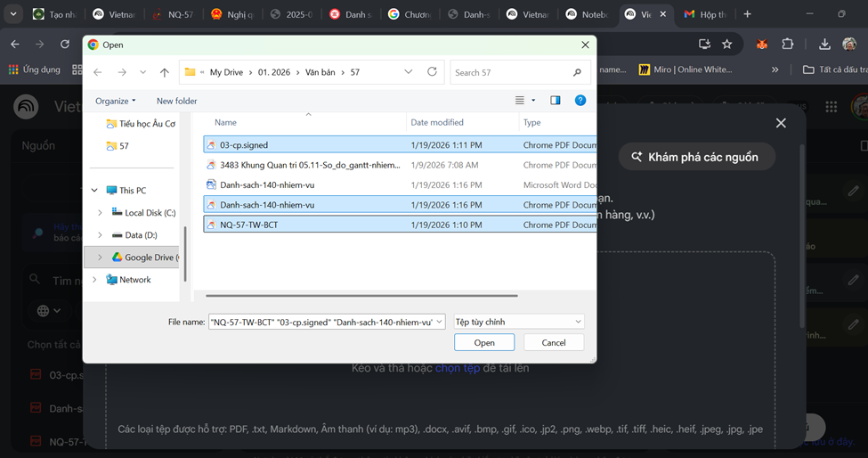Bookmark this page with star icon

(727, 44)
